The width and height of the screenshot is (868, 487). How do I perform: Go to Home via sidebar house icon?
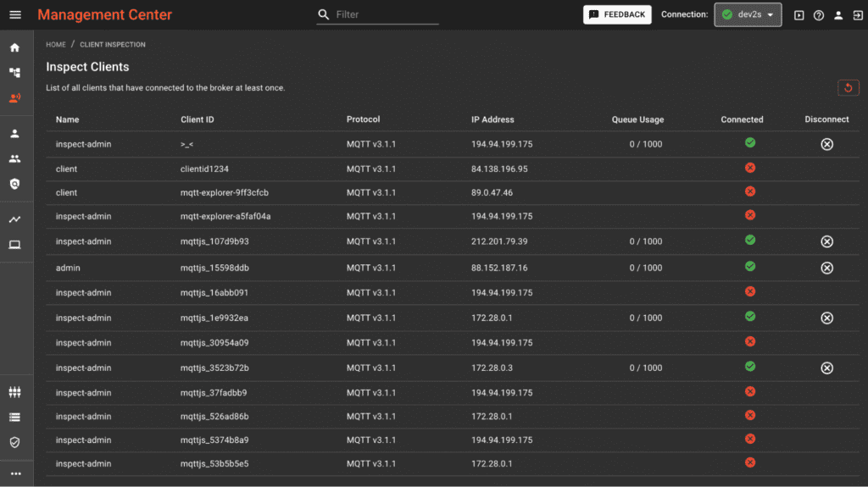[x=14, y=47]
